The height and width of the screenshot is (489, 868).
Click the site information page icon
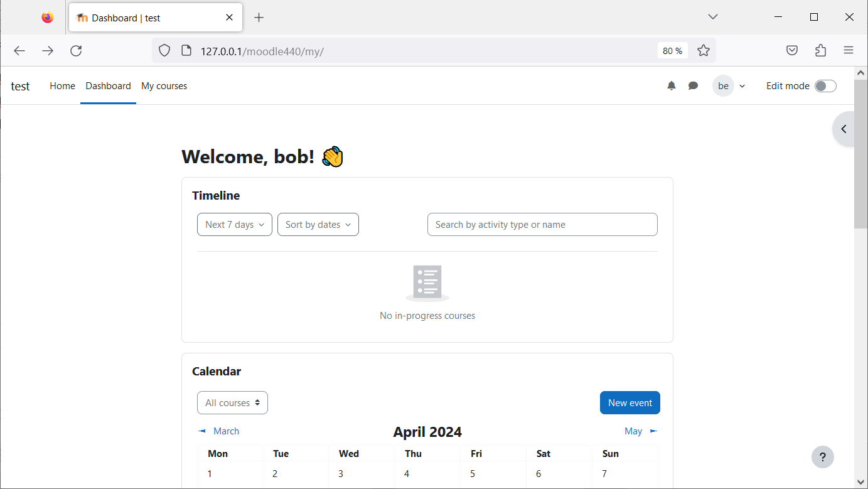(186, 51)
